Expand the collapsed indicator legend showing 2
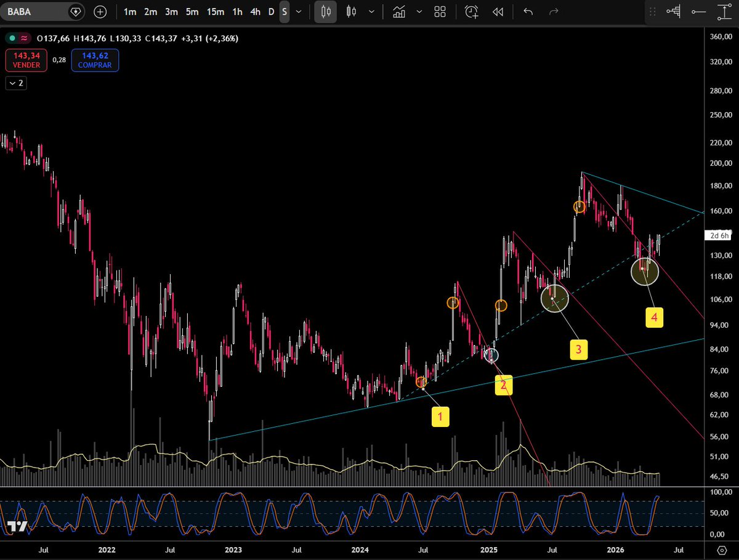739x560 pixels. tap(16, 83)
